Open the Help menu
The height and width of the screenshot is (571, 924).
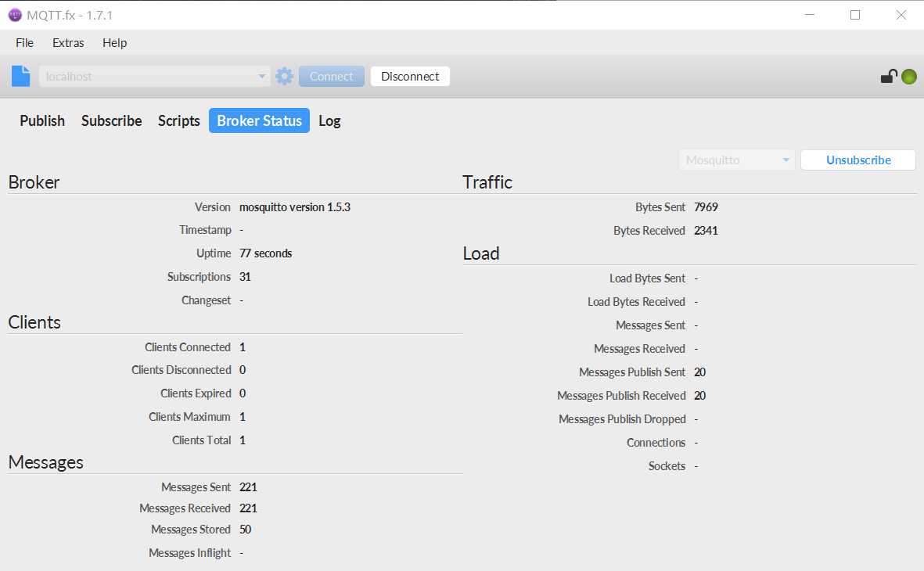click(114, 43)
